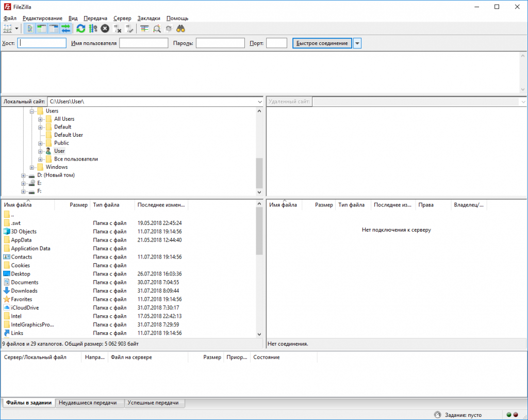The width and height of the screenshot is (528, 420).
Task: Click Быстрое соединение button
Action: point(322,43)
